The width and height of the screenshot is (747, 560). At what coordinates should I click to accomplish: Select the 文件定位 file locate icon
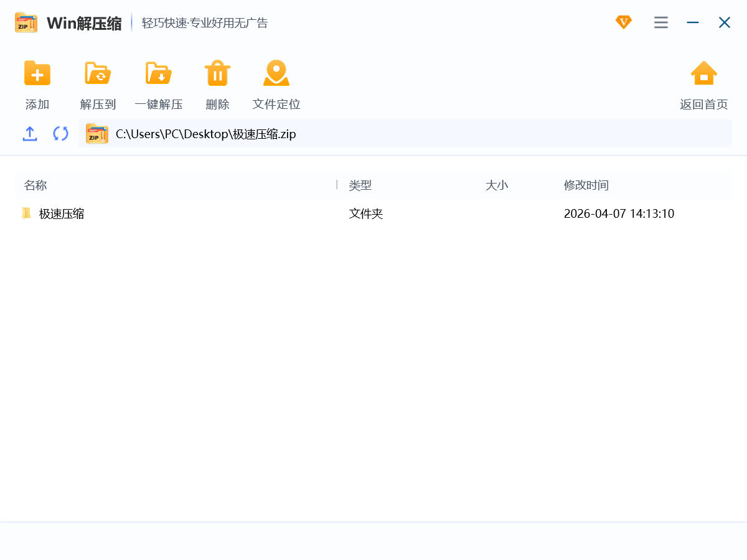coord(276,73)
